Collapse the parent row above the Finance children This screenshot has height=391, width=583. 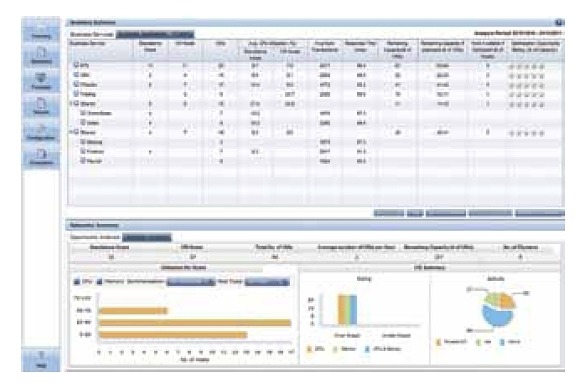pos(71,132)
